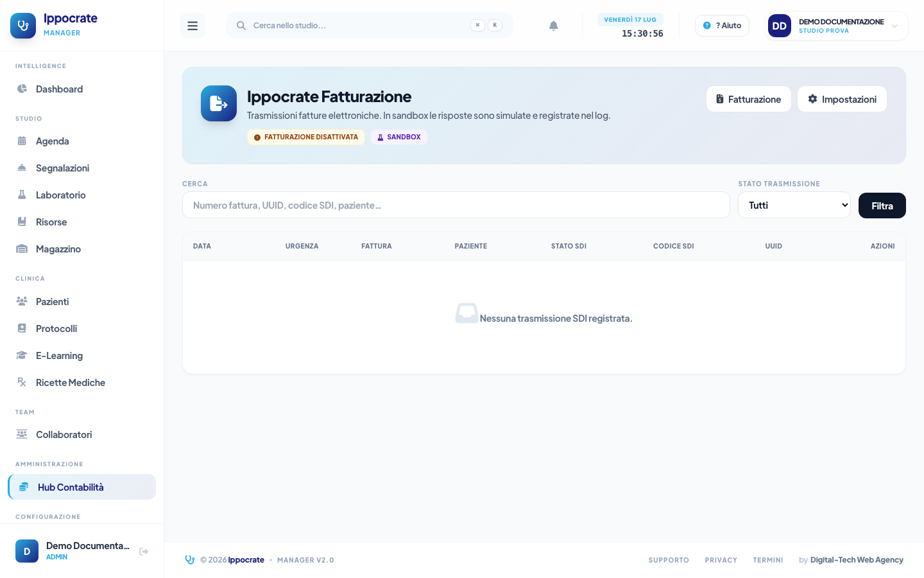The width and height of the screenshot is (924, 578).
Task: Open the Stato Trasmissione dropdown
Action: tap(794, 205)
